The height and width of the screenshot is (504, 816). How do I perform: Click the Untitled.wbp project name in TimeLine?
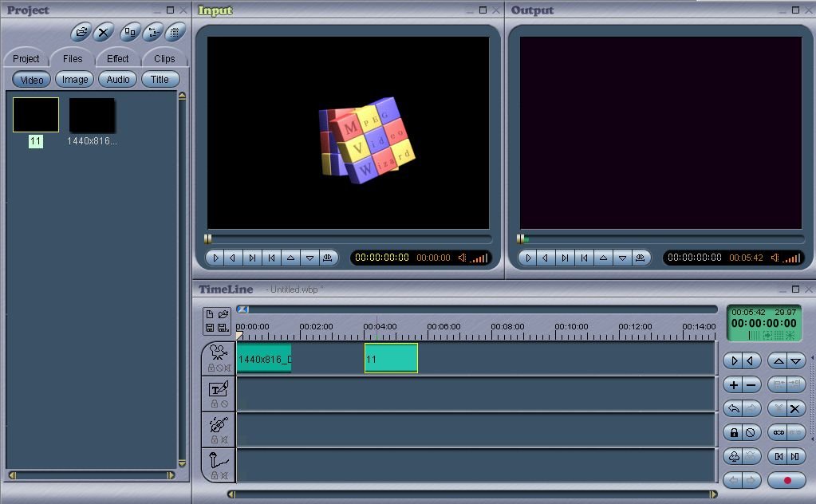294,289
